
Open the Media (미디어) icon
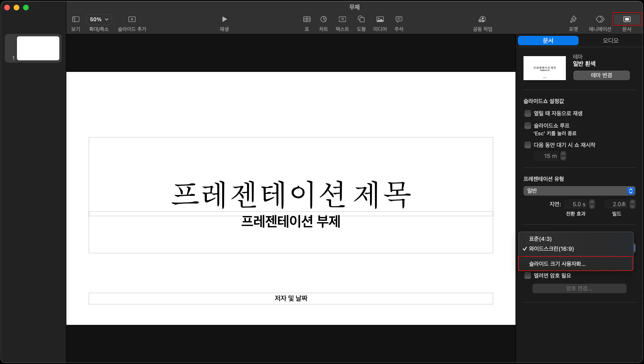[380, 19]
